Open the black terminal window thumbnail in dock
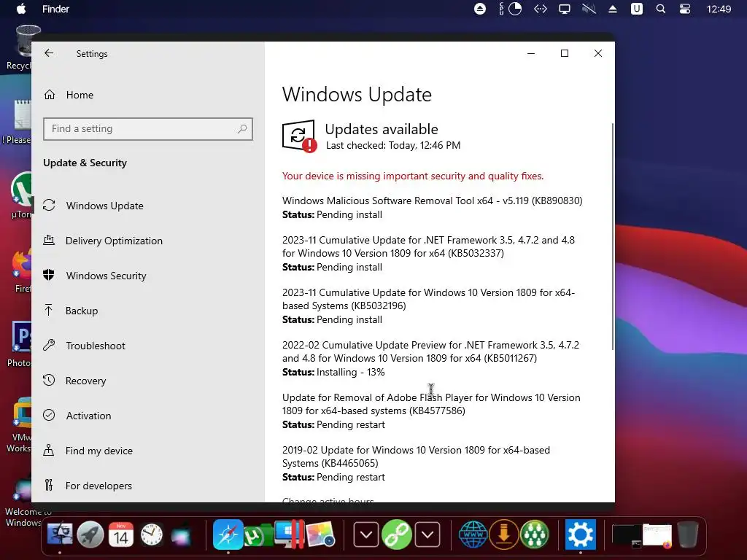747x560 pixels. 627,535
